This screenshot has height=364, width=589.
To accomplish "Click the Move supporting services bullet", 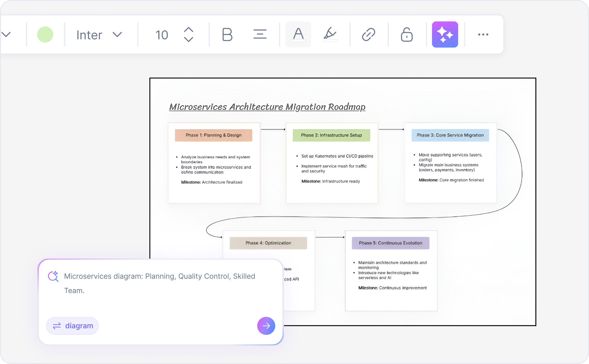I will (450, 157).
